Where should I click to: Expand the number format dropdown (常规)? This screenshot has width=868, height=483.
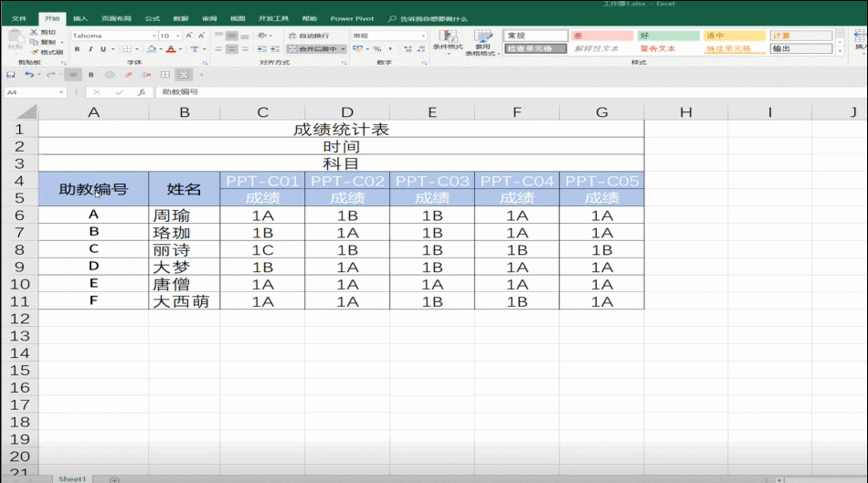point(423,36)
